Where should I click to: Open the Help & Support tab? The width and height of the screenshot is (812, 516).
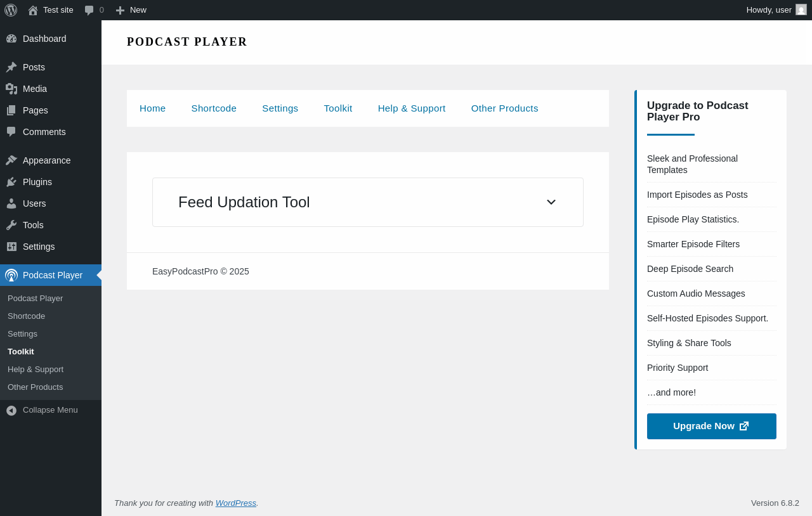coord(412,108)
